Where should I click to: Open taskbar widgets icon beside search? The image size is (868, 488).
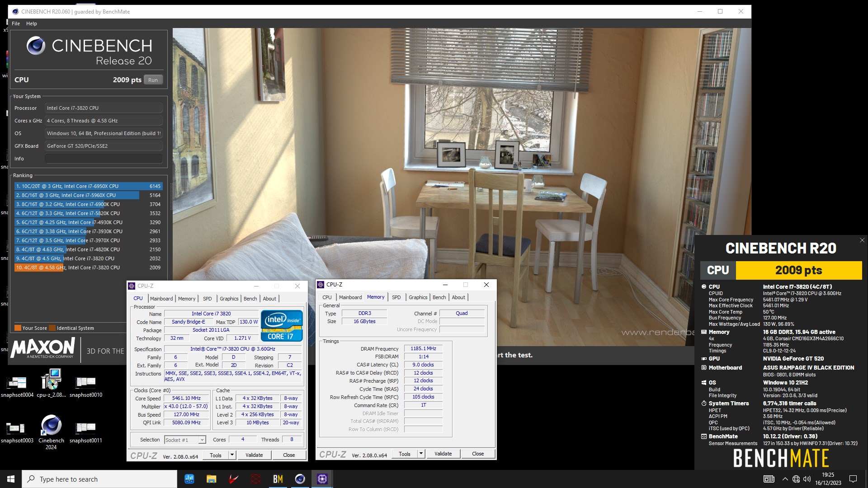(x=189, y=479)
